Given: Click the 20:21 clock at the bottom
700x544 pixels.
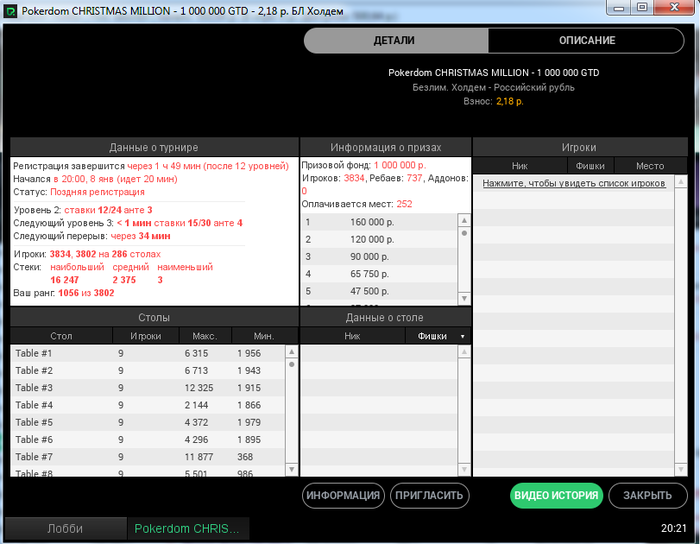Looking at the screenshot, I should 674,528.
